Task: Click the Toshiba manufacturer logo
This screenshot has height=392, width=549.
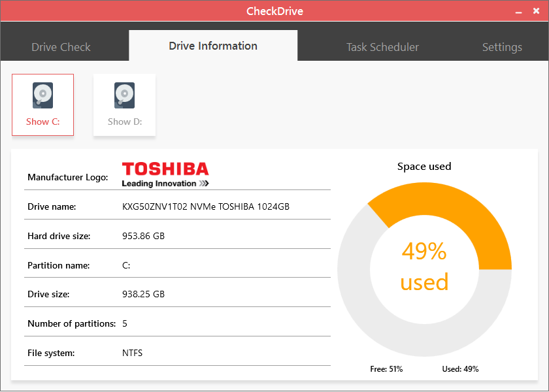Action: pyautogui.click(x=165, y=174)
